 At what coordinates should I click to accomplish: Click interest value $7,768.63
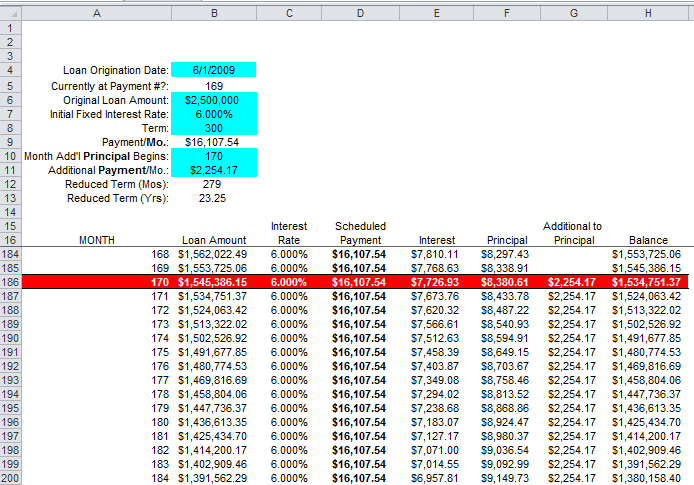click(435, 268)
